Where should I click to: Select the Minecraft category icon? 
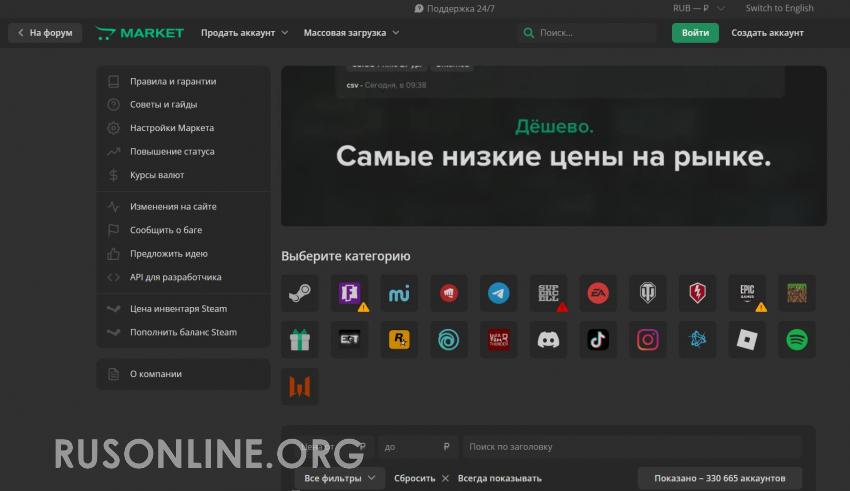[797, 293]
